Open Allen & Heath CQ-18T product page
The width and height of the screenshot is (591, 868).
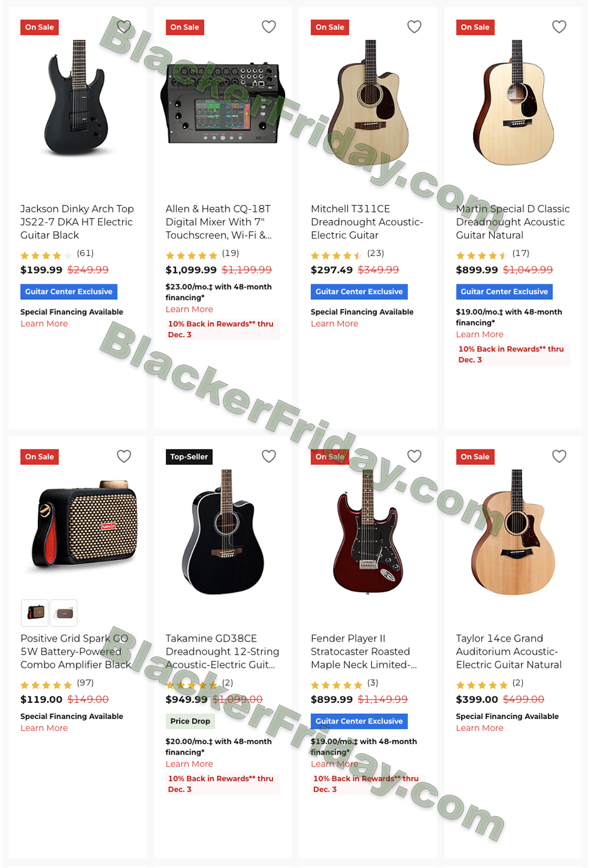pos(218,222)
